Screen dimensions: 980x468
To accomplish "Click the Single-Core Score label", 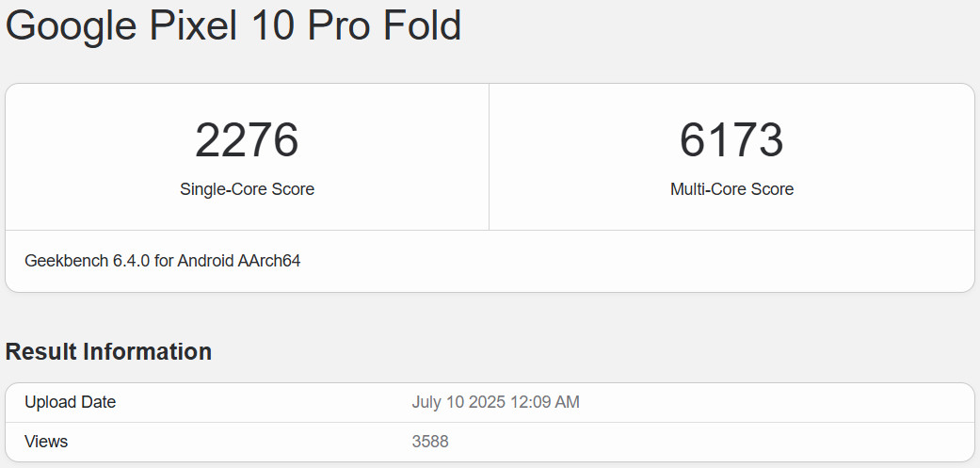I will click(x=247, y=189).
